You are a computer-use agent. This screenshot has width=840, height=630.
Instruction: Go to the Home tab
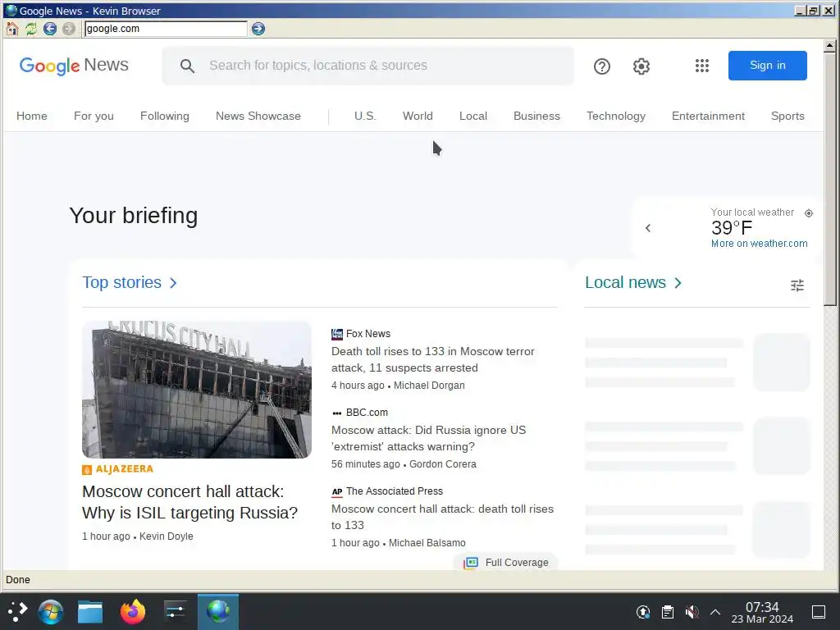point(32,116)
